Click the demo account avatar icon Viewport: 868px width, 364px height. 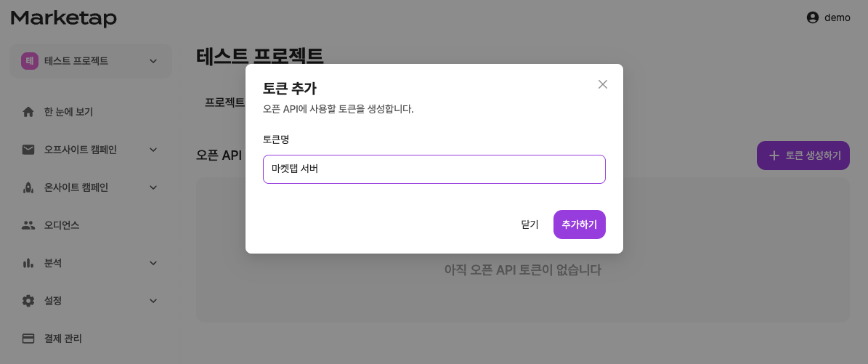click(813, 17)
